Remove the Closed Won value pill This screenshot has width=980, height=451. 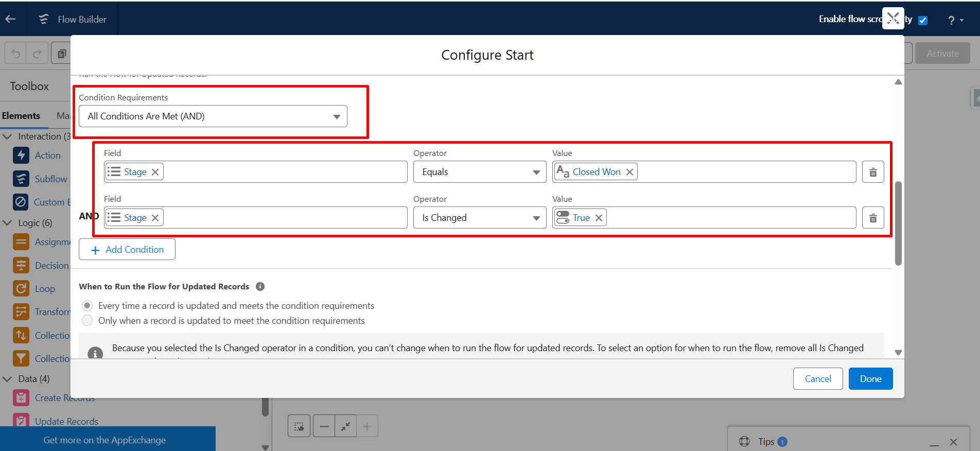[629, 172]
